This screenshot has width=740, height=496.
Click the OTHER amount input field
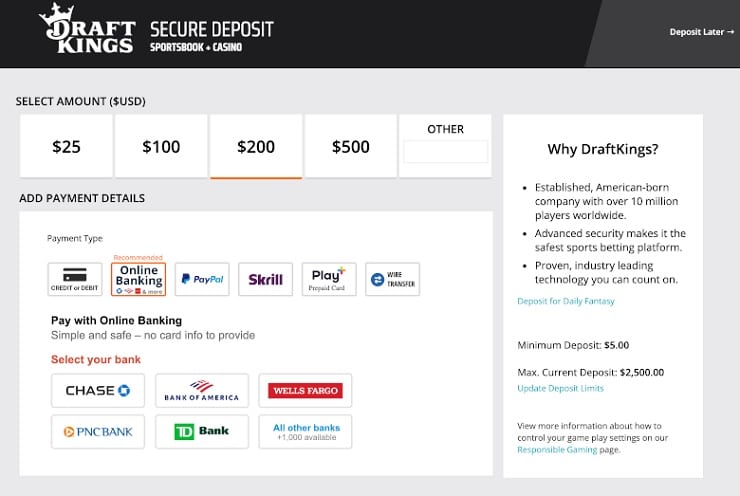[x=446, y=152]
